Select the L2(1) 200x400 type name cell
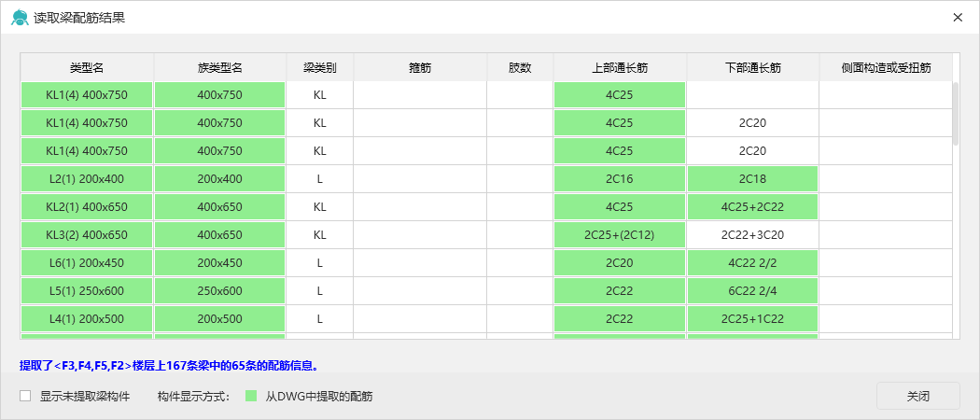This screenshot has height=420, width=980. 87,179
